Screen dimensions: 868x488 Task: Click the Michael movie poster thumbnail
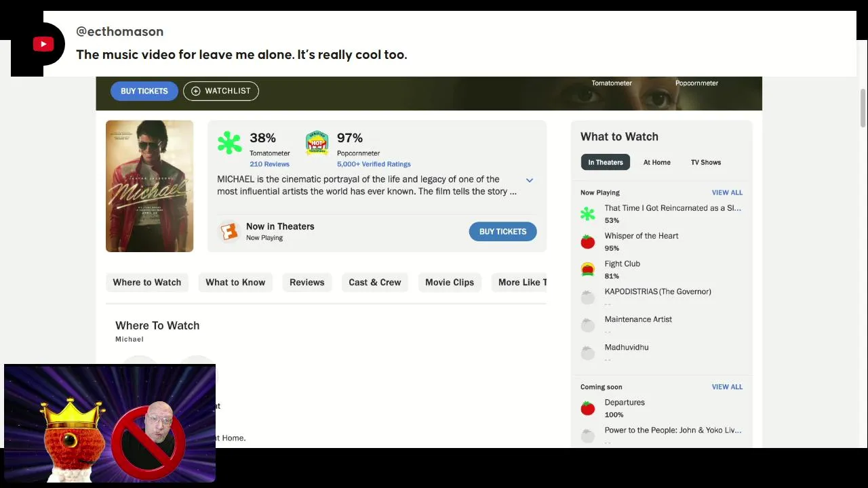point(149,186)
